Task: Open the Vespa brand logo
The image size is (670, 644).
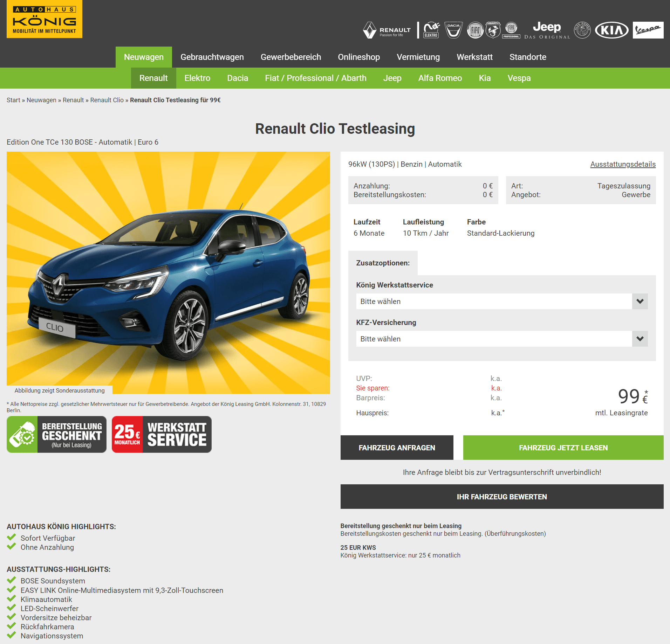Action: [x=648, y=30]
